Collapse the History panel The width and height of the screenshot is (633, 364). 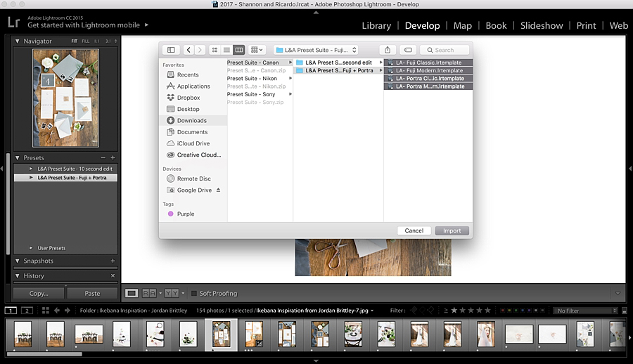click(x=18, y=276)
